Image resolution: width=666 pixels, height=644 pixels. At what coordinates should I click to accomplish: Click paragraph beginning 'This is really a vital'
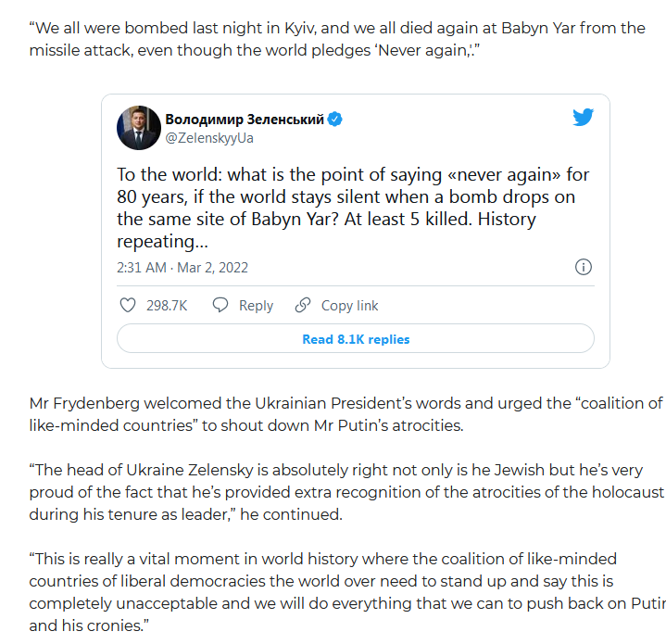coord(346,592)
